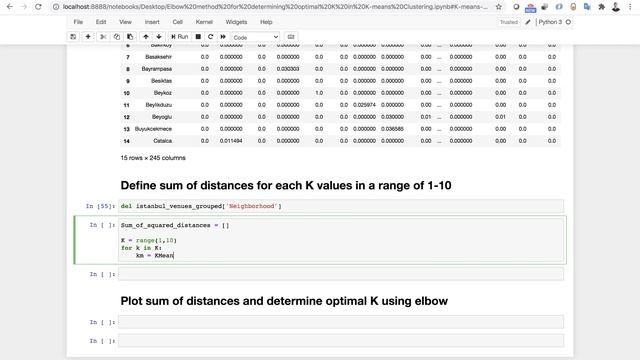Viewport: 640px width, 360px height.
Task: Cut the selected cell using the scissors icon
Action: pos(103,37)
